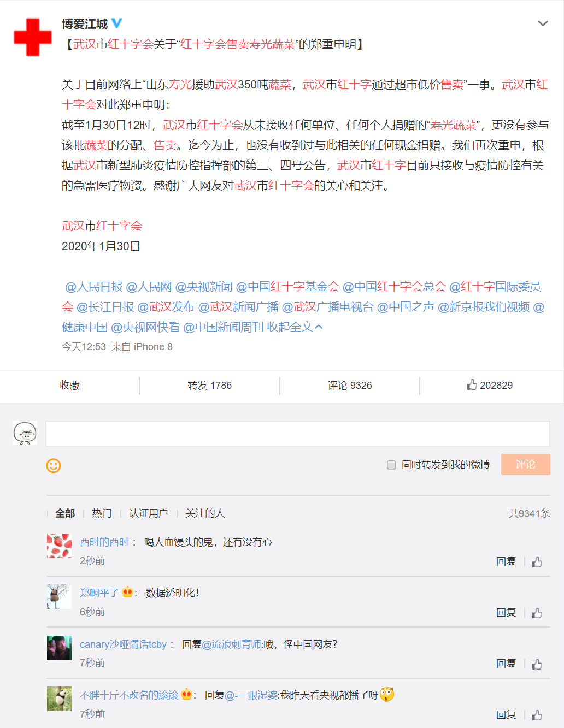Open the 不胖十斤不改名的滚滚 username link
The height and width of the screenshot is (728, 564).
tap(129, 695)
